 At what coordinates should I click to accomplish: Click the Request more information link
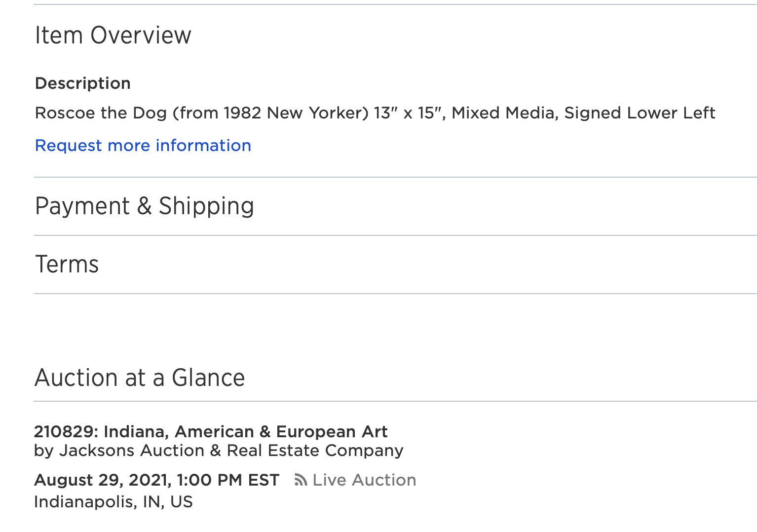(143, 146)
